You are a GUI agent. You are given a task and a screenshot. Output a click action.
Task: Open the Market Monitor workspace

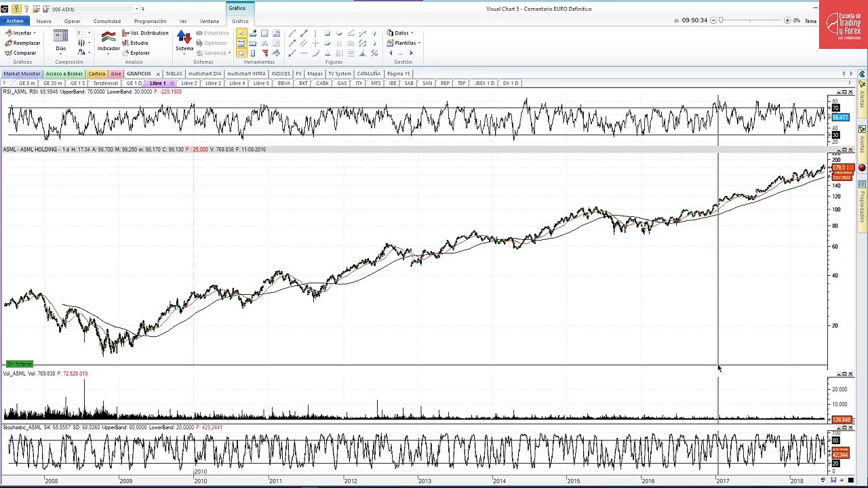[22, 73]
